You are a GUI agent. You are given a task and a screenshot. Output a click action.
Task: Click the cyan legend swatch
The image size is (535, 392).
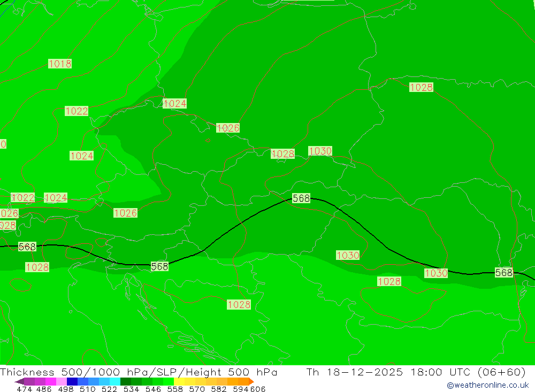115,381
